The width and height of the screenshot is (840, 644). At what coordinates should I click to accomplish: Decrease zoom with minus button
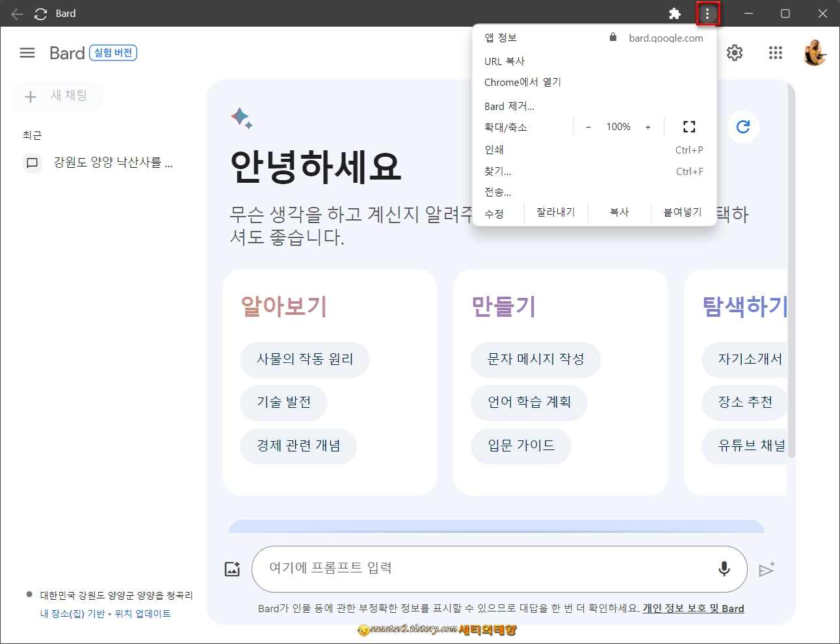pos(588,127)
